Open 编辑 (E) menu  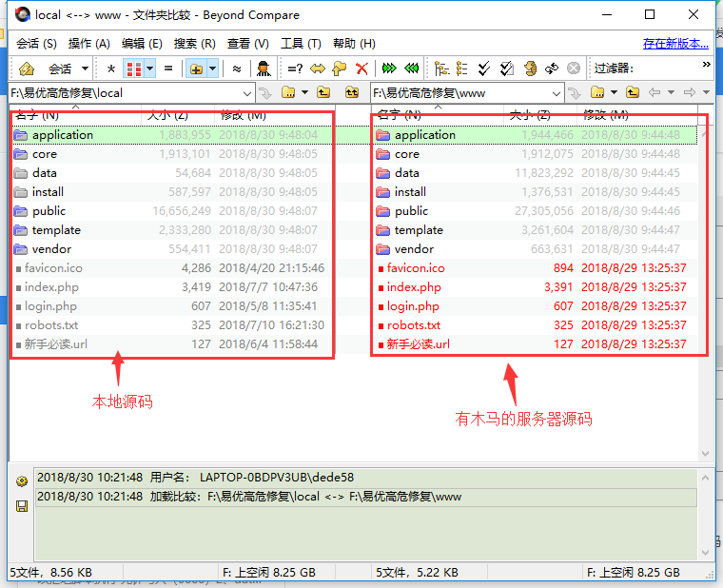[x=142, y=44]
